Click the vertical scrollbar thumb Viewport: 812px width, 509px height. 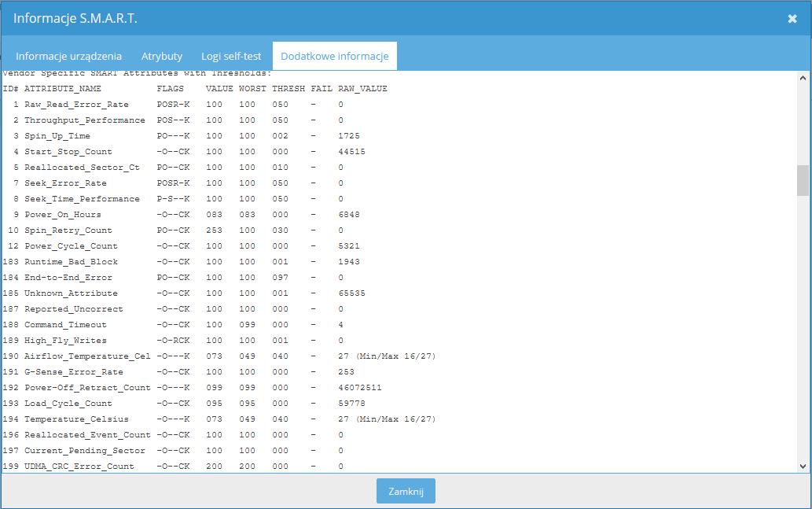point(803,180)
